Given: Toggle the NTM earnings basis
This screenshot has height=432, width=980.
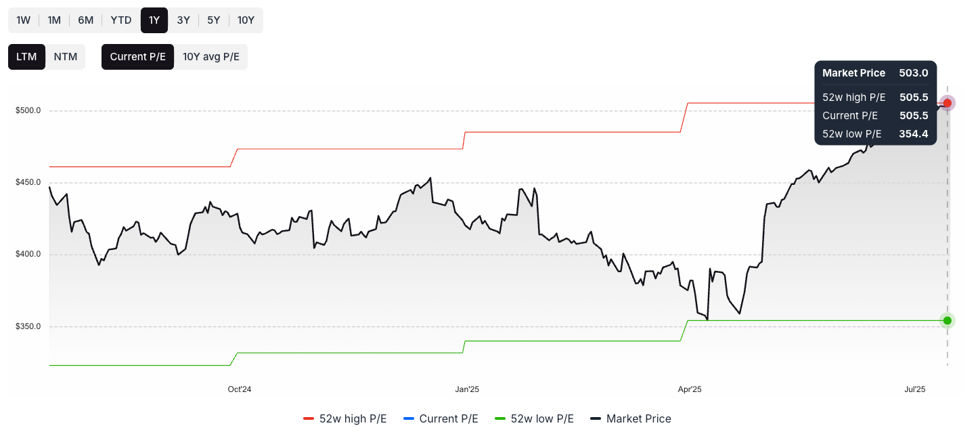Looking at the screenshot, I should 66,57.
